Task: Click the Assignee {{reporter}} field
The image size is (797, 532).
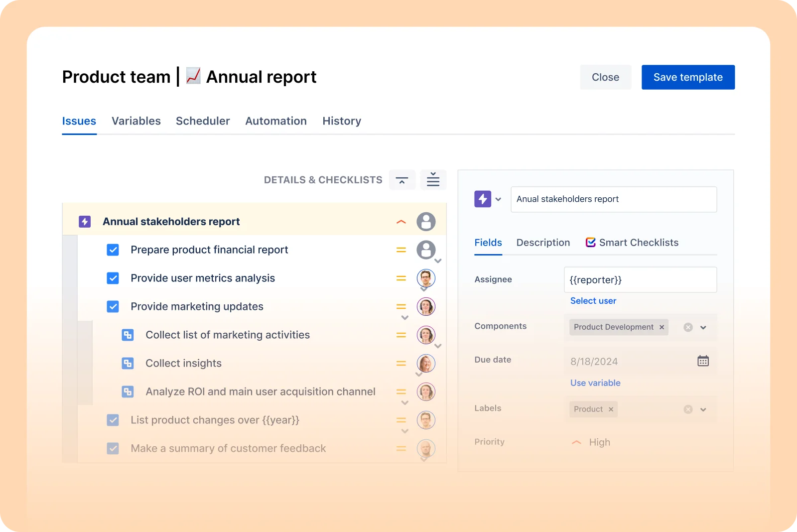Action: point(641,280)
